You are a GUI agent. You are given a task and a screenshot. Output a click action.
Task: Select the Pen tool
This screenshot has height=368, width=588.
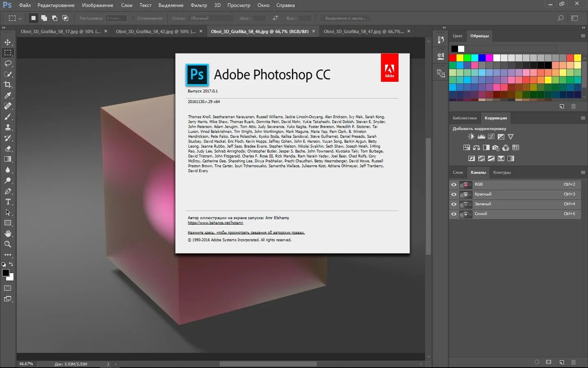click(8, 191)
